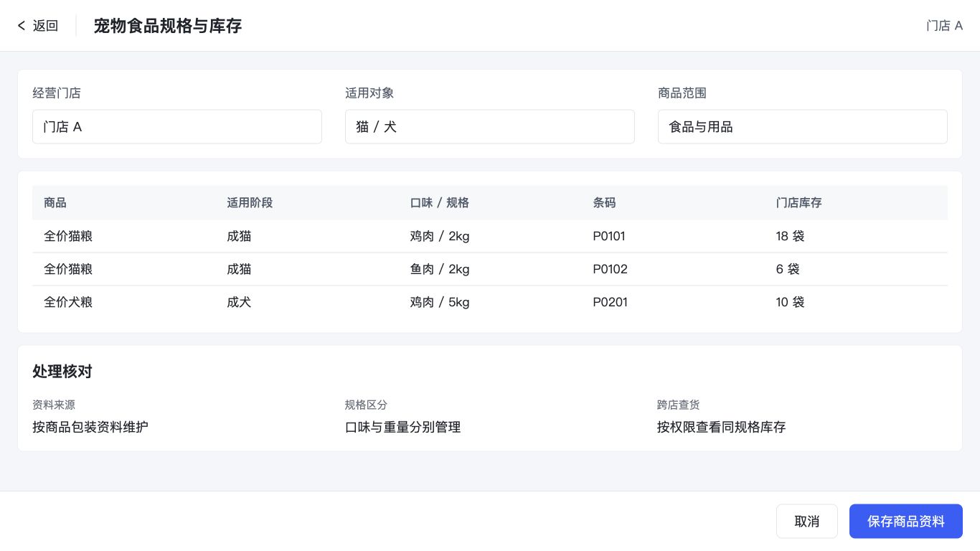This screenshot has width=980, height=551.
Task: Click the 门店 A label in header
Action: click(944, 26)
